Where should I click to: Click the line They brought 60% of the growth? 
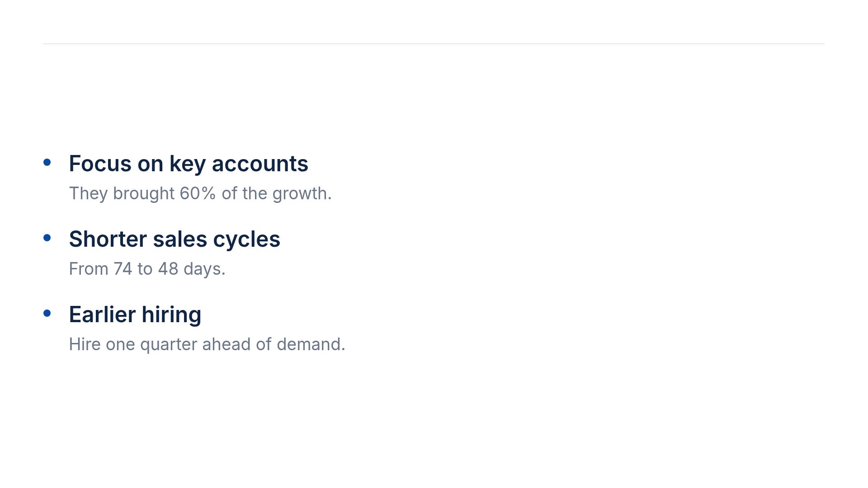200,193
